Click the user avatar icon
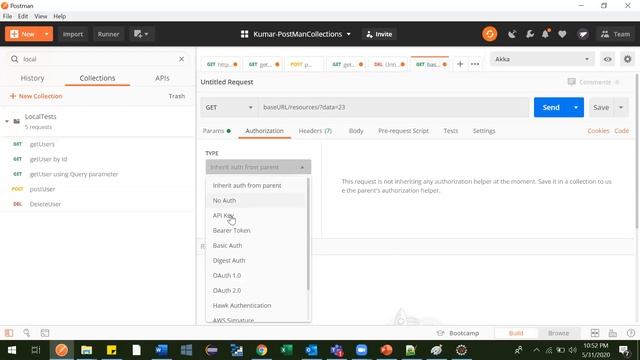Image resolution: width=640 pixels, height=360 pixels. coord(583,34)
